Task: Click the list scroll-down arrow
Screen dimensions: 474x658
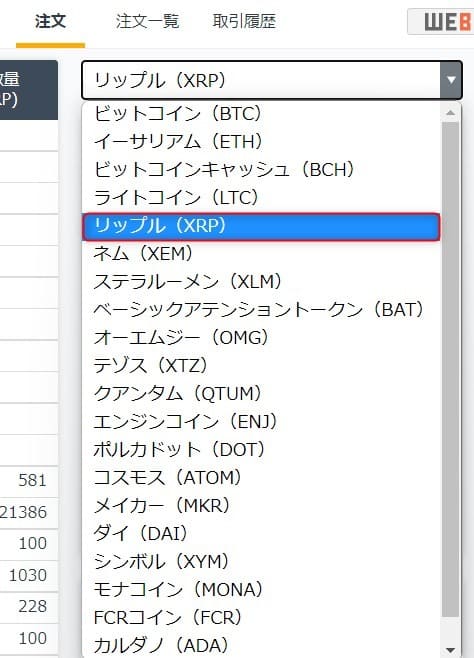Action: tap(451, 650)
